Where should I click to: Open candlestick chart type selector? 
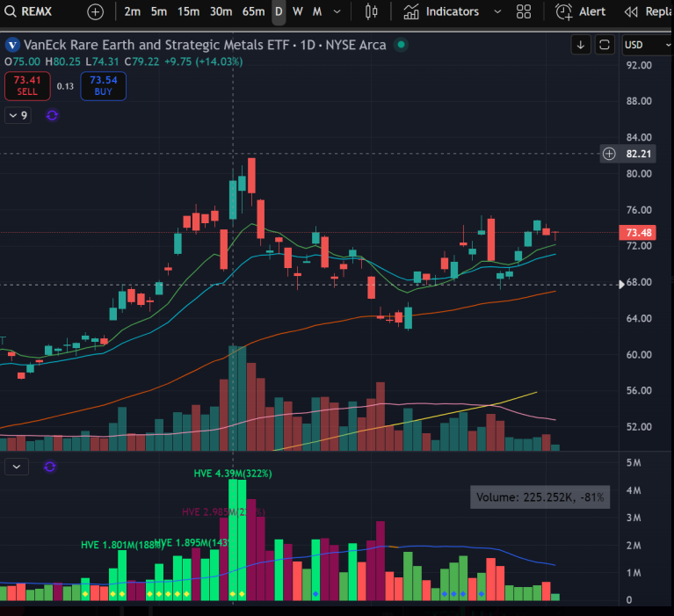click(372, 11)
